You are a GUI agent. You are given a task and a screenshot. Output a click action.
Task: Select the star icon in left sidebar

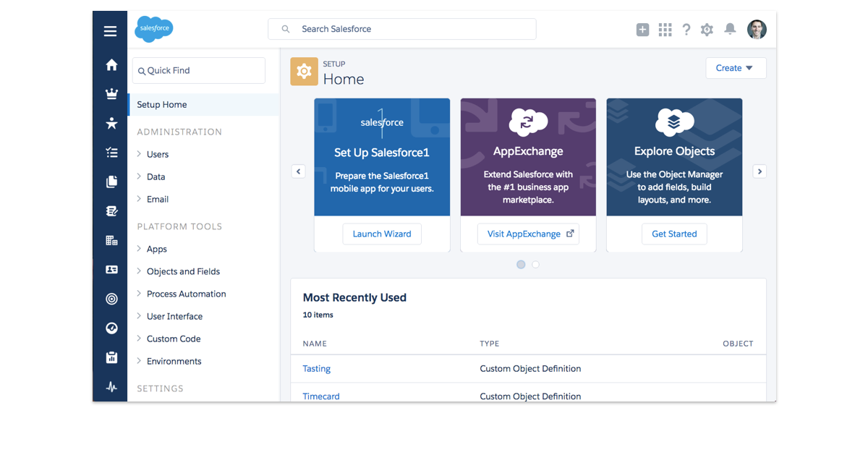point(111,123)
